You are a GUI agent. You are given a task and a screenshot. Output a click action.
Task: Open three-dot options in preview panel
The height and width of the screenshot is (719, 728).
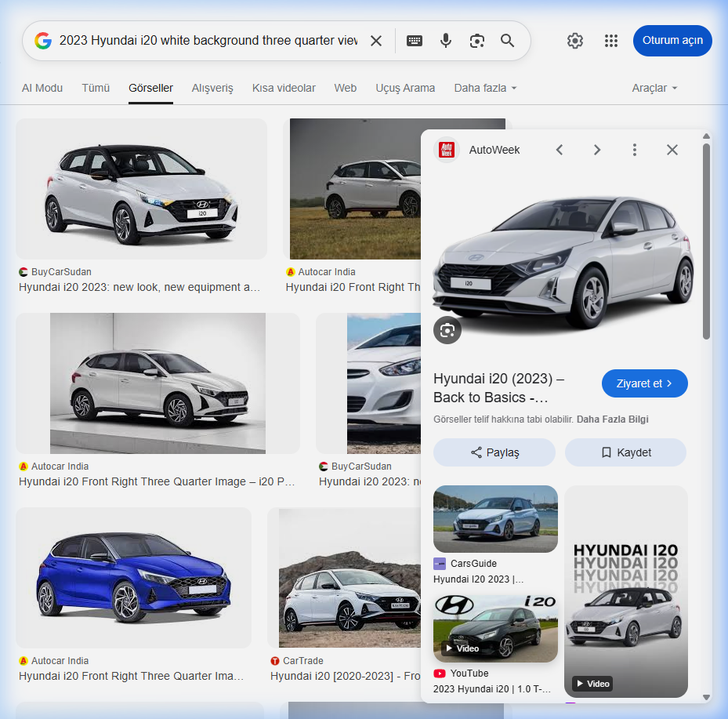point(635,150)
